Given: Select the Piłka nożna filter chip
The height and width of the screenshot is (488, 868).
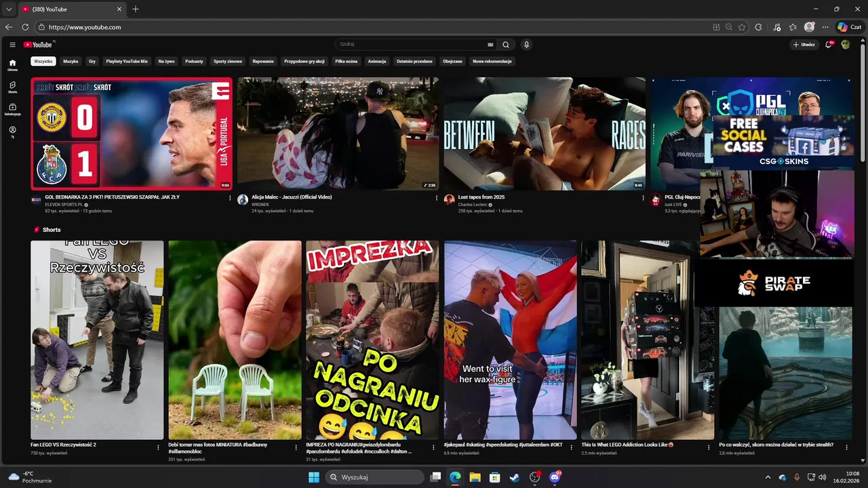Looking at the screenshot, I should tap(346, 61).
